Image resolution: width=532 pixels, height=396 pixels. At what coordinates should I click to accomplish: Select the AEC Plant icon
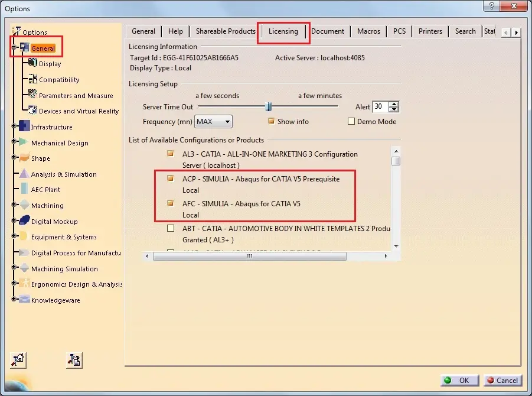click(24, 189)
